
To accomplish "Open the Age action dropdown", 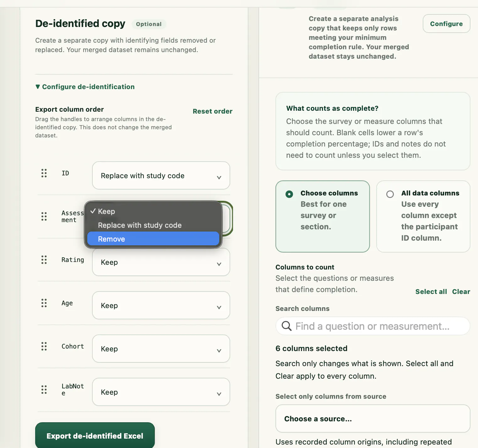I will 161,305.
